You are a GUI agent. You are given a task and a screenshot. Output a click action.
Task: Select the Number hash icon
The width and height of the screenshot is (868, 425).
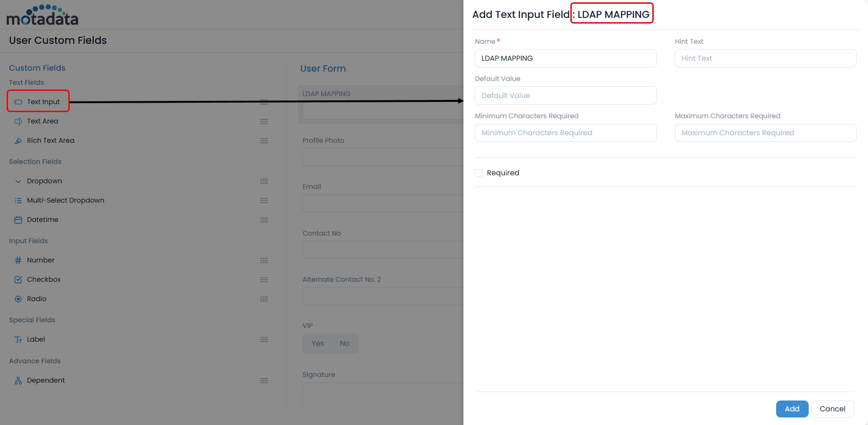pos(18,261)
